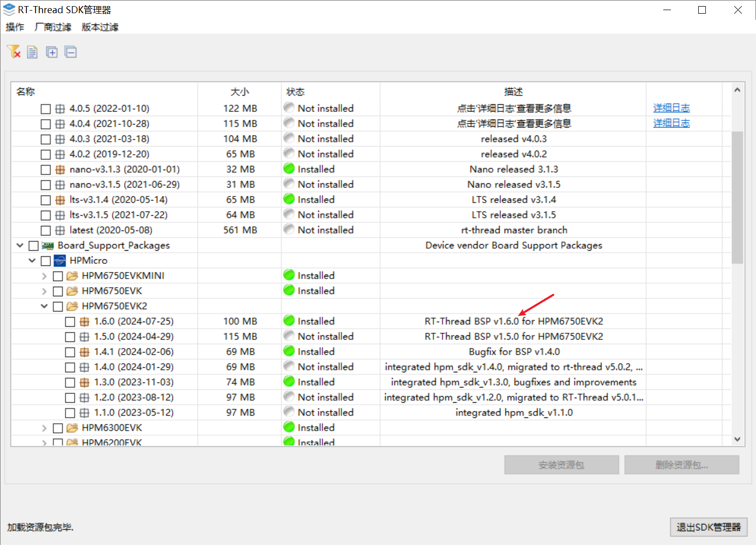
Task: Collapse the HPM6750EVK2 node
Action: pos(44,306)
